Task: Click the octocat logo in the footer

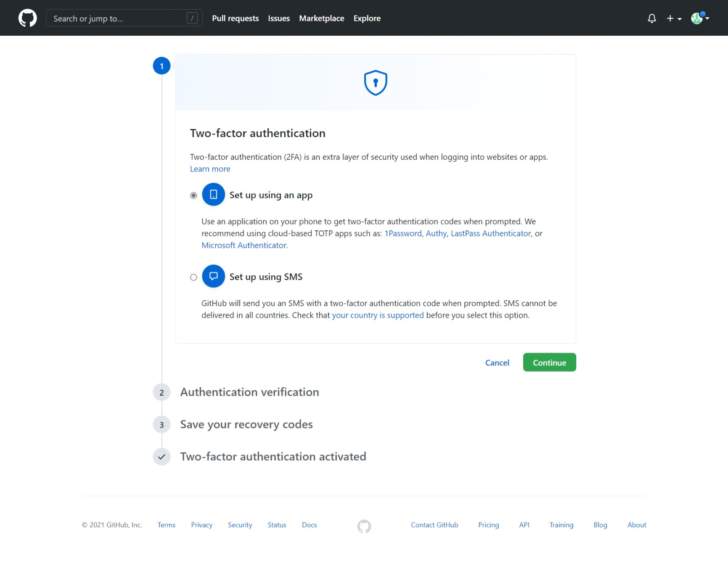Action: point(364,526)
